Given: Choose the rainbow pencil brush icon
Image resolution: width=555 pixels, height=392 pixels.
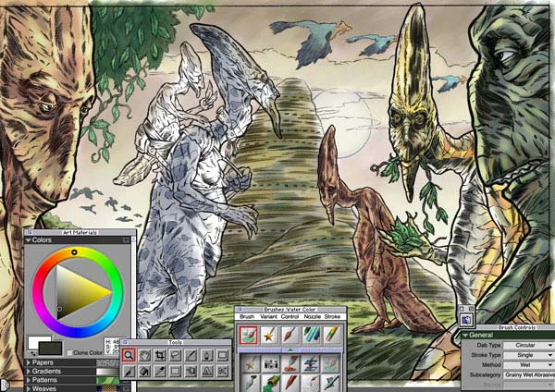Looking at the screenshot, I should (332, 335).
